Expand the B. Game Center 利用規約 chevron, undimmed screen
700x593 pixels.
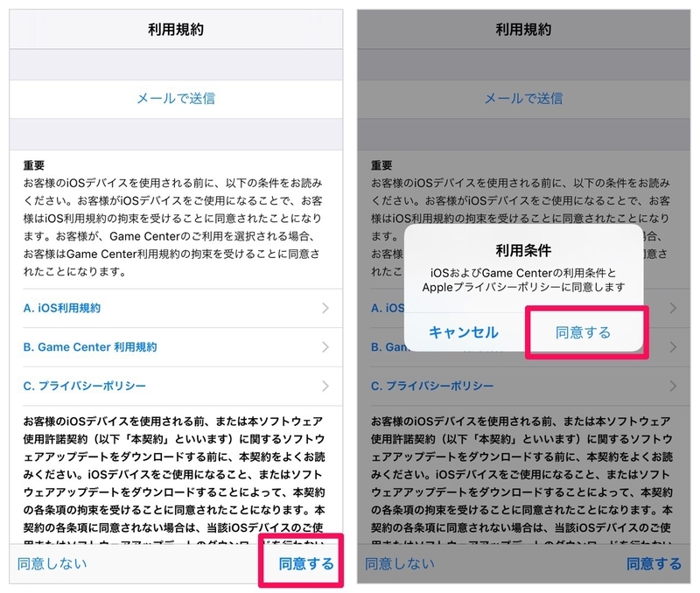[325, 347]
